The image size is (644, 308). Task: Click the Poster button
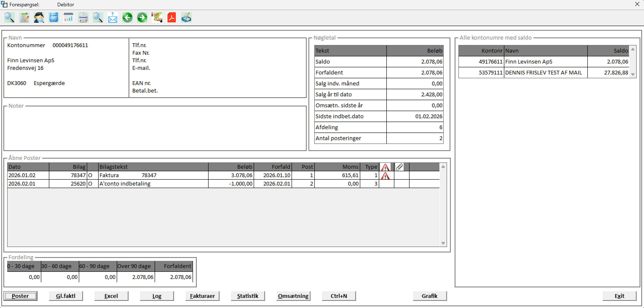coord(20,296)
